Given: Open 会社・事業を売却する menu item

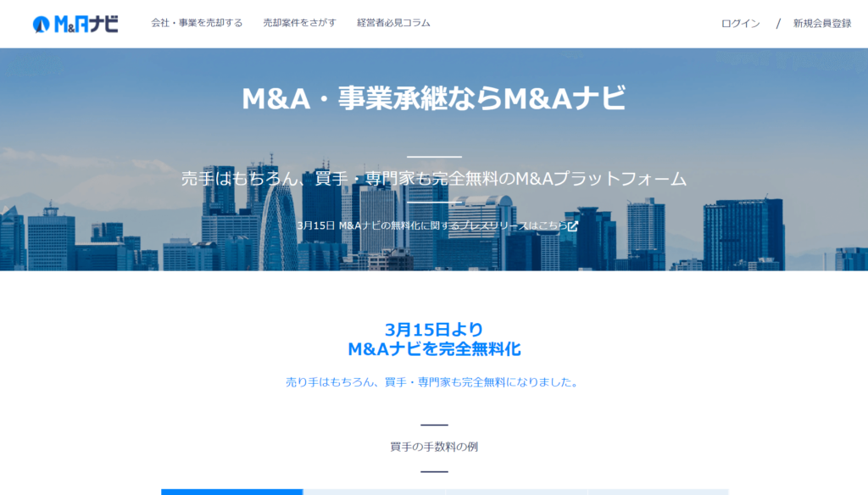Looking at the screenshot, I should click(197, 23).
